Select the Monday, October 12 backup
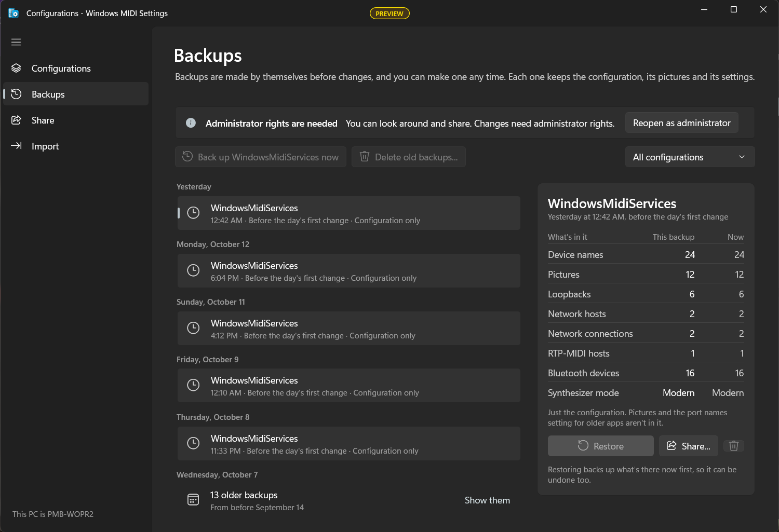This screenshot has height=532, width=779. pyautogui.click(x=349, y=271)
